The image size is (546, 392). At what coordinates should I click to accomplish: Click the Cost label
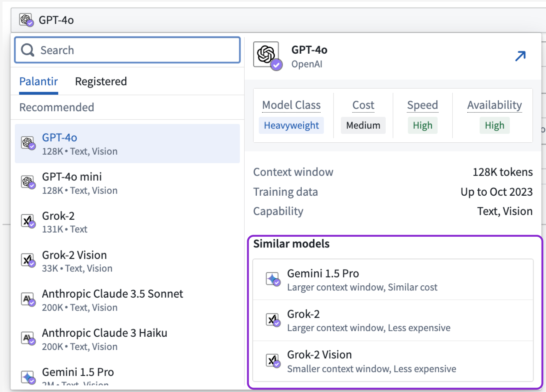click(363, 105)
